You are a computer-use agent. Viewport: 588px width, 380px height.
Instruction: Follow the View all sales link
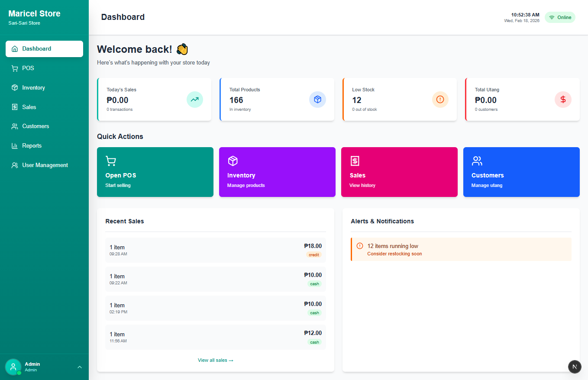coord(216,360)
